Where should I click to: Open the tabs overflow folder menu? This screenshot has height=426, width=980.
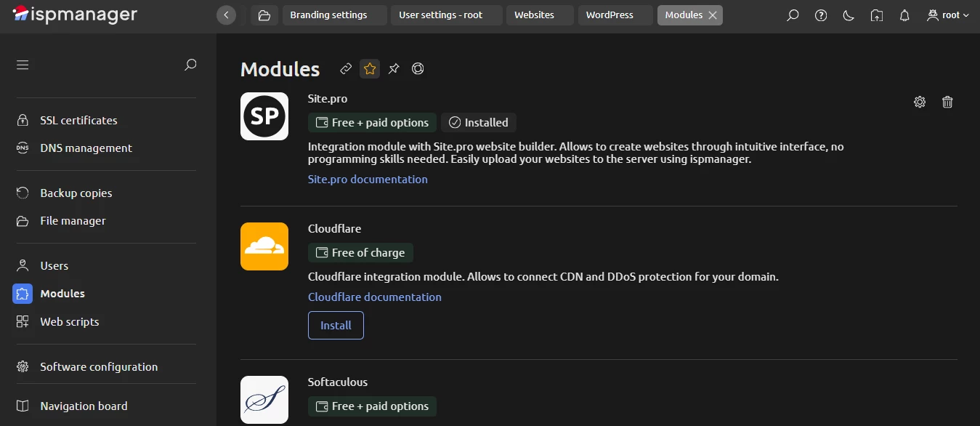click(264, 15)
